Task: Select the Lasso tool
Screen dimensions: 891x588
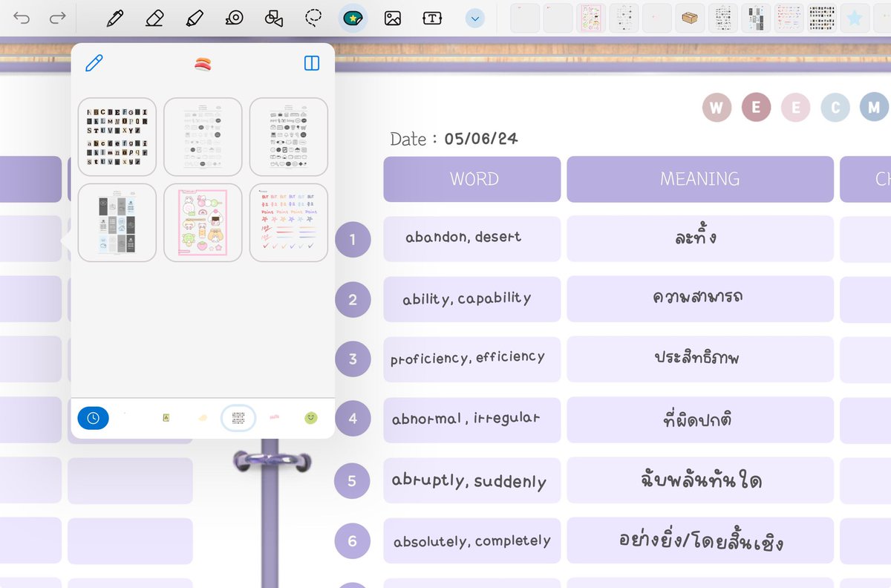Action: [x=314, y=18]
